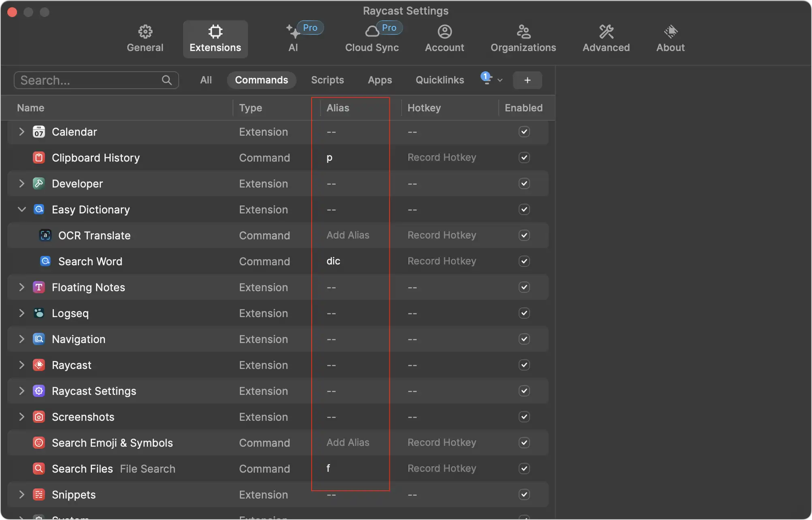The width and height of the screenshot is (812, 520).
Task: Open the filter dropdown with blue badge
Action: point(491,80)
